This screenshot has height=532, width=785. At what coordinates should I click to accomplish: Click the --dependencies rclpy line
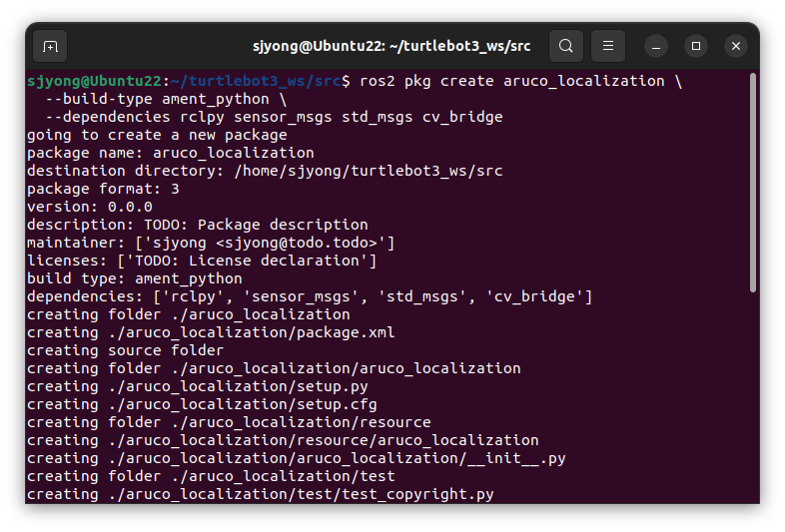[274, 117]
